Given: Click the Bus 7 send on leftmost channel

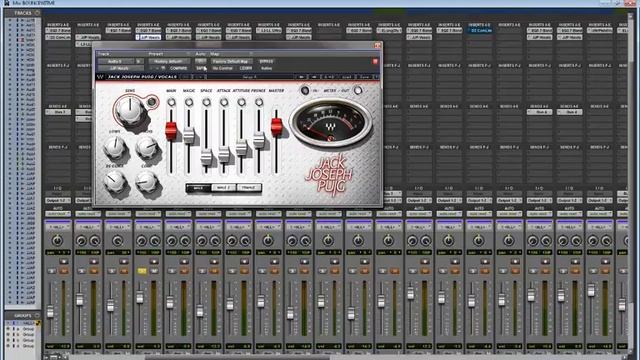Looking at the screenshot, I should tap(58, 112).
